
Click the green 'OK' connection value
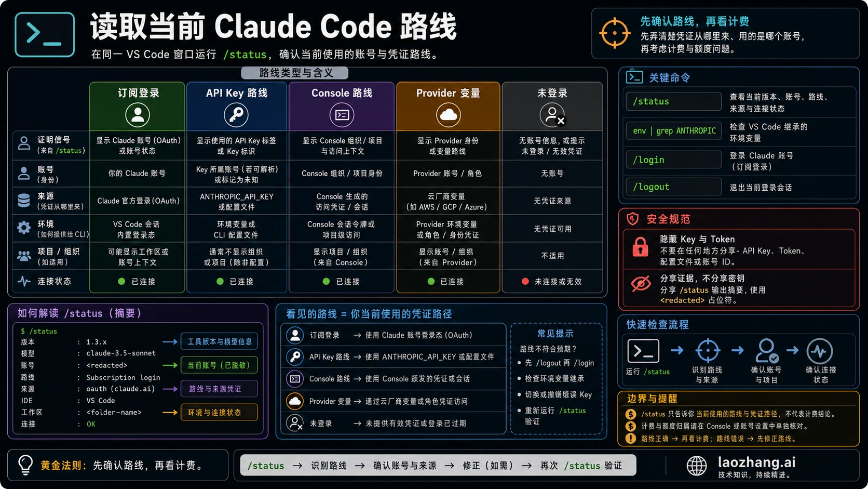(91, 424)
